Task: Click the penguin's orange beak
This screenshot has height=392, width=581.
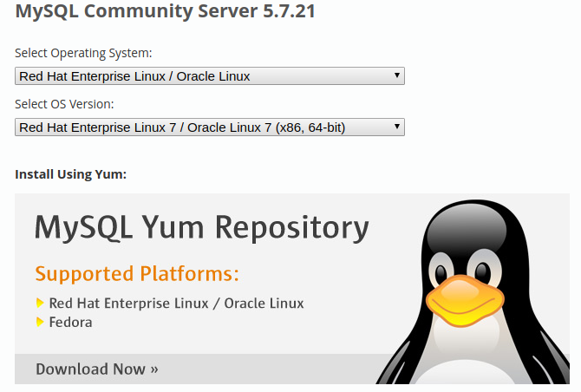Action: point(465,301)
